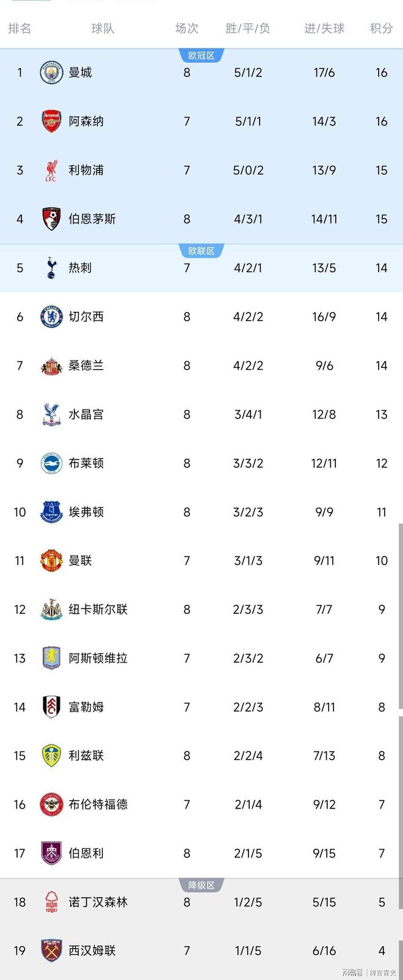
Task: Click the vertical scrollbar on right edge
Action: click(x=400, y=616)
